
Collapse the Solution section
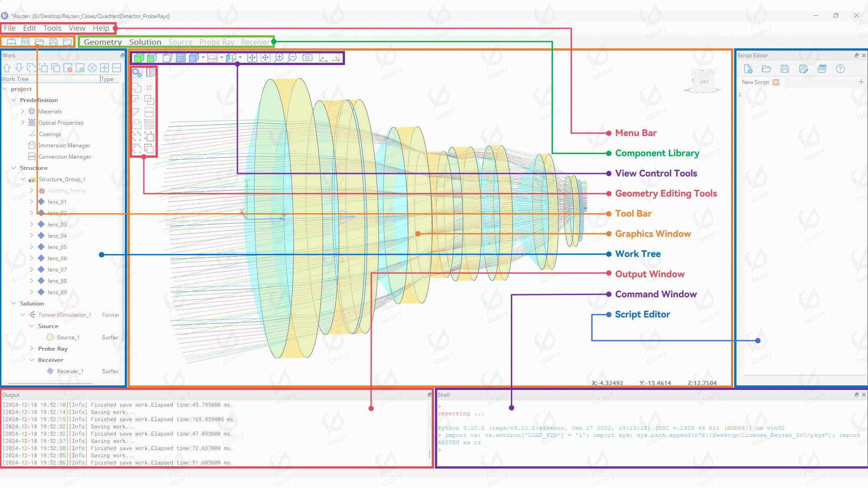(14, 303)
